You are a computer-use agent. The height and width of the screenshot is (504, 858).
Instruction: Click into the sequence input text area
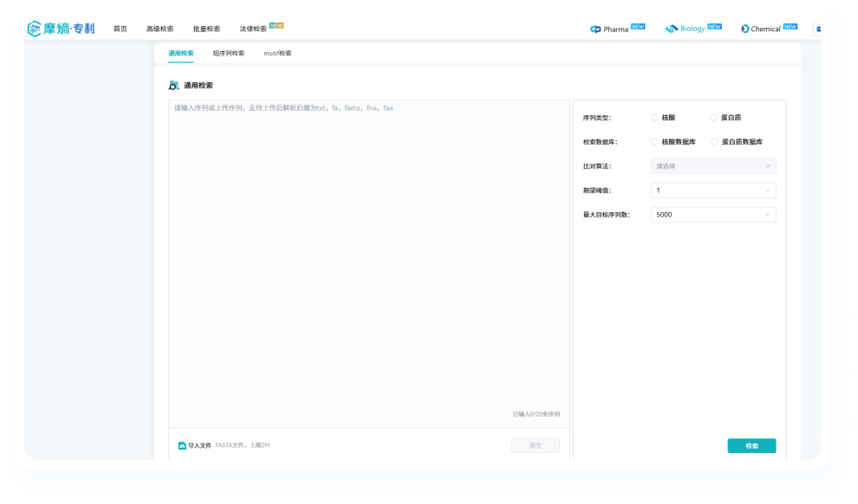[369, 263]
